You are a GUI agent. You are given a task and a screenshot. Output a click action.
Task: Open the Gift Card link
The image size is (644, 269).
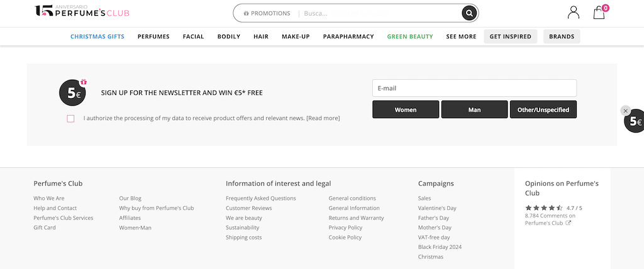[45, 228]
